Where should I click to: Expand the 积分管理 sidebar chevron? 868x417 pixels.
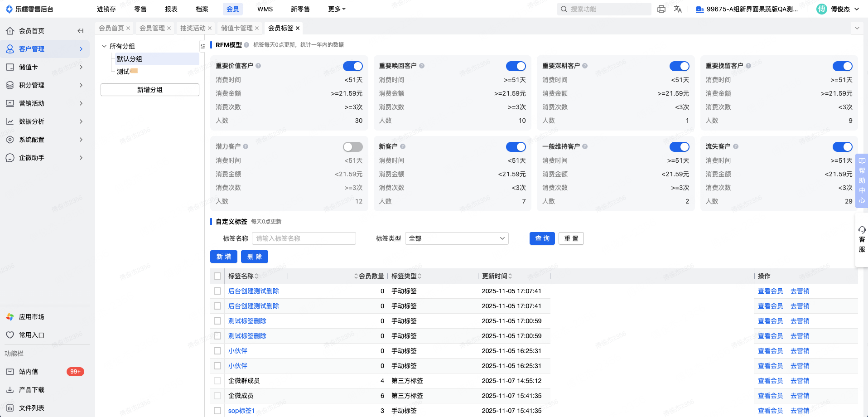pyautogui.click(x=81, y=85)
